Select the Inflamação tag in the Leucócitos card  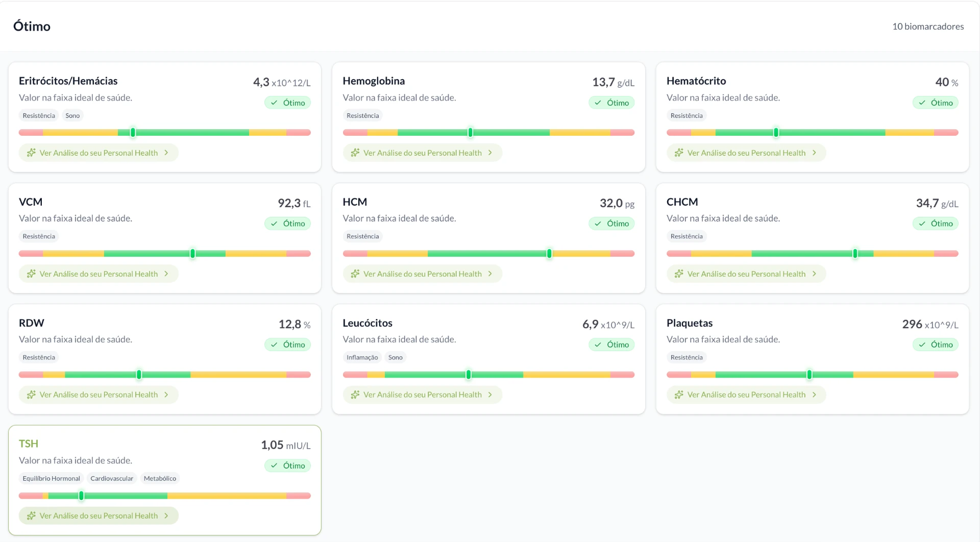tap(362, 357)
